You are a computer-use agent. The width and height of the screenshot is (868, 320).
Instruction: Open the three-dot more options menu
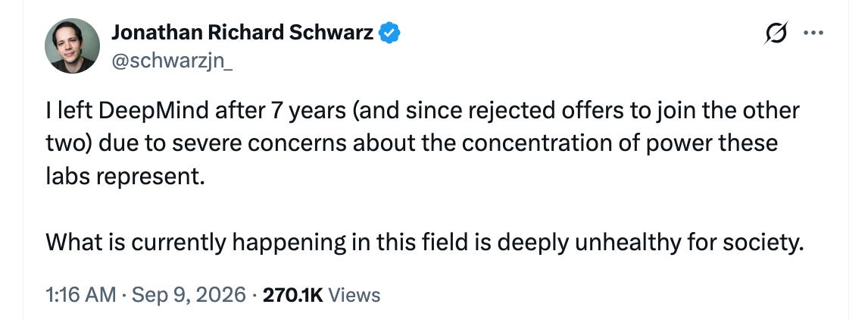click(x=813, y=33)
